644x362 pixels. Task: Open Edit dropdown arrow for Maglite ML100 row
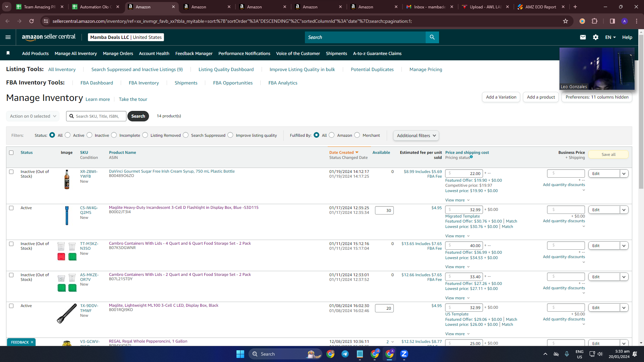click(x=624, y=308)
